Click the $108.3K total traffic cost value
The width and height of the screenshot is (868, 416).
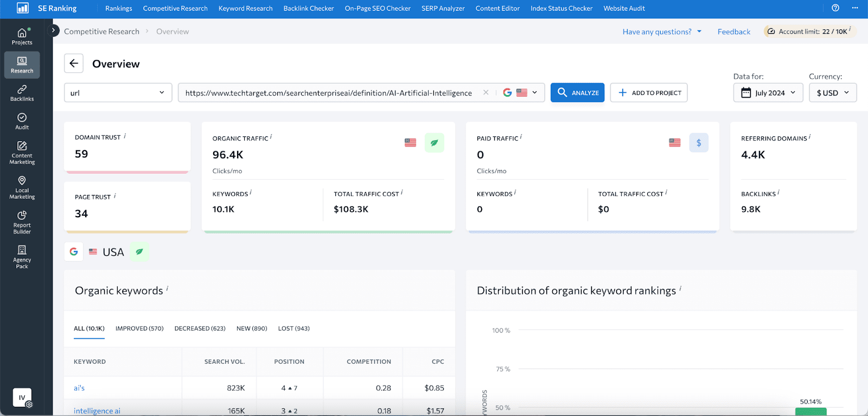[x=351, y=209]
